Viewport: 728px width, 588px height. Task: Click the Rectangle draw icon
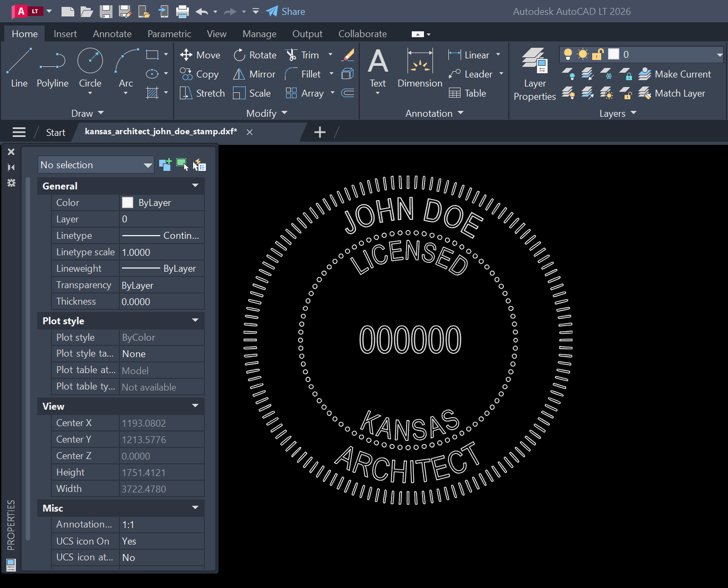tap(152, 55)
